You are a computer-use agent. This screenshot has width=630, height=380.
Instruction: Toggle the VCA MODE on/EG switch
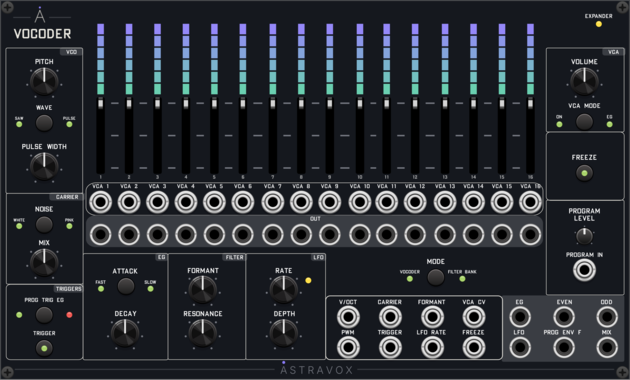tap(584, 122)
